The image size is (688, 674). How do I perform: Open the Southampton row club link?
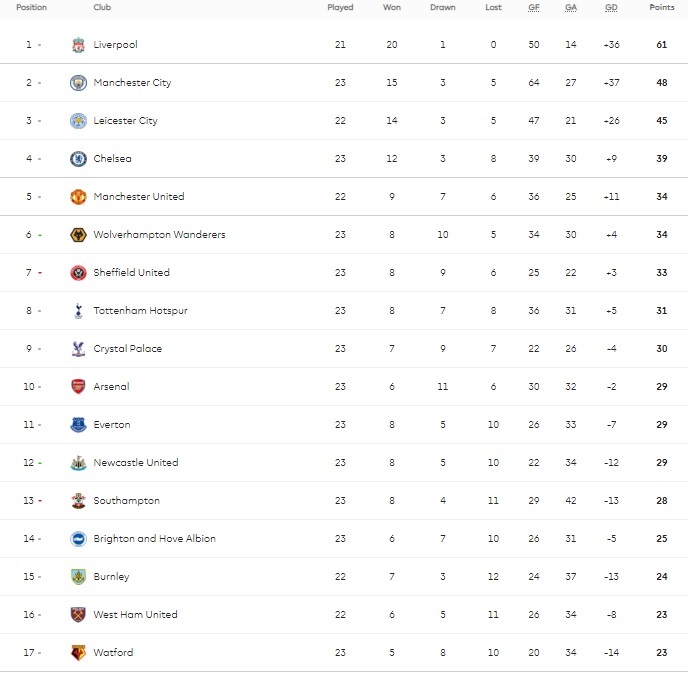126,501
